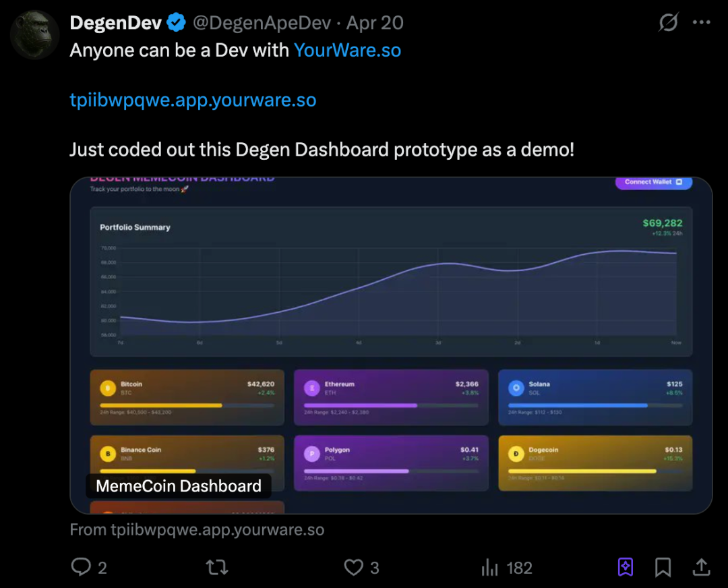Click the purple sparkle bookmark icon

626,567
